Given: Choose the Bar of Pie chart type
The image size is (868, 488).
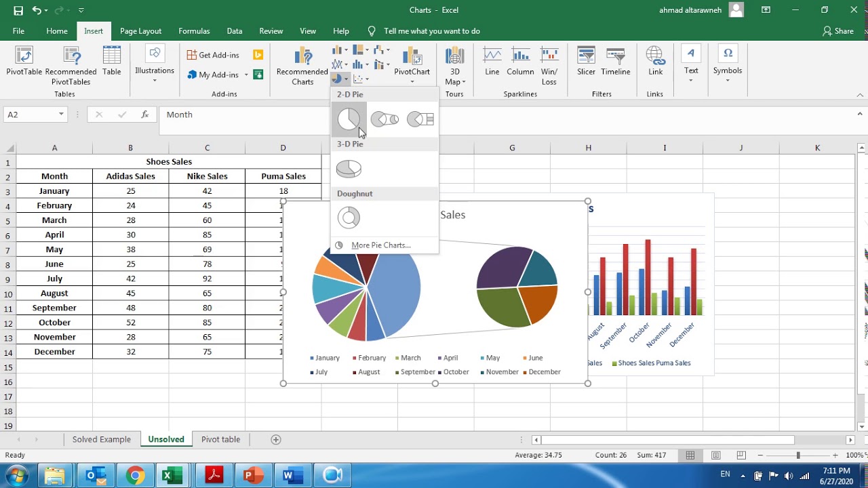Looking at the screenshot, I should point(420,119).
